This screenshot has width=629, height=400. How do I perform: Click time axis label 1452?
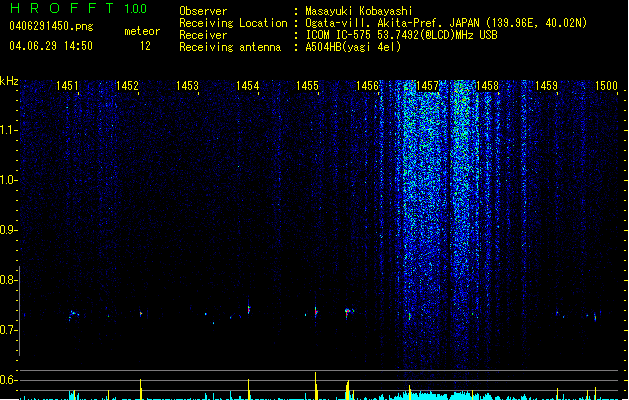tap(127, 86)
